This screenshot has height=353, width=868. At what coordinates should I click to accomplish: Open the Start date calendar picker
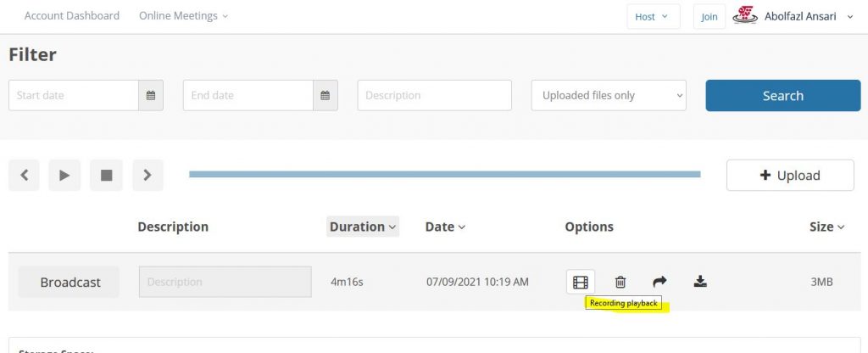point(151,95)
